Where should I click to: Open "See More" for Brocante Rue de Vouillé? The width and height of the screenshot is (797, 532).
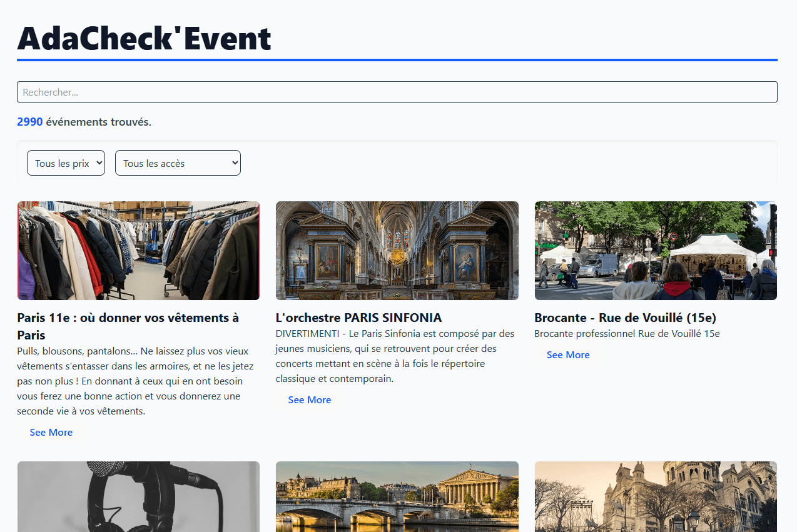click(x=568, y=355)
